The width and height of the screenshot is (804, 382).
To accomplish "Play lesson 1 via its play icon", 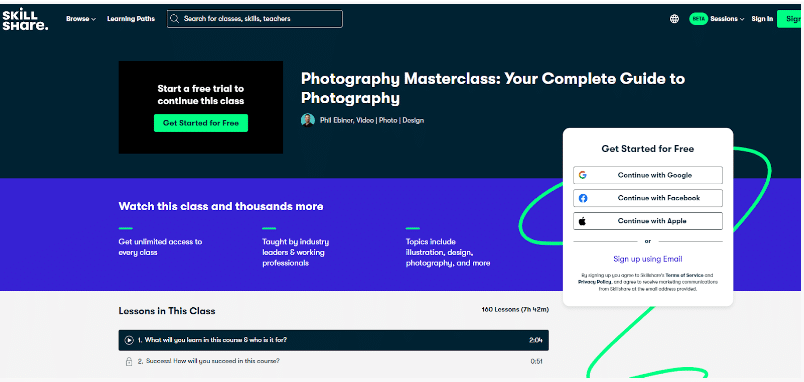I will click(129, 340).
